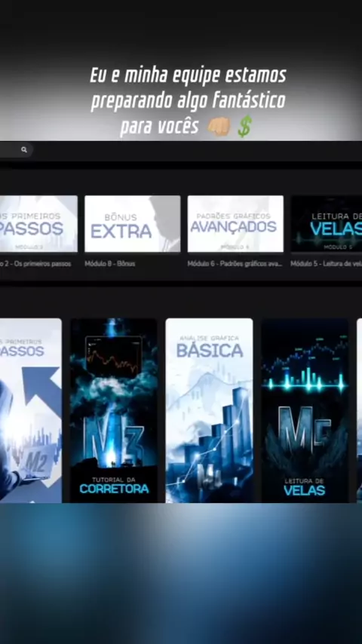Select the Análise Gráfica Básica poster
Image resolution: width=362 pixels, height=644 pixels.
pos(209,410)
